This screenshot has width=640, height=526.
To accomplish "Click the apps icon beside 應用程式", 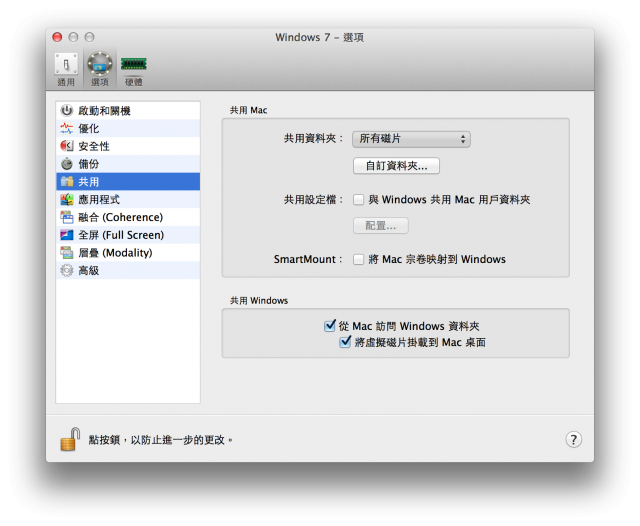I will click(67, 199).
